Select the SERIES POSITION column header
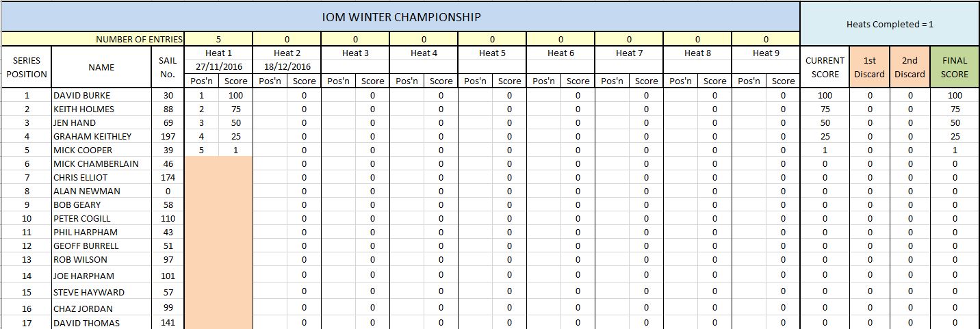980x329 pixels. click(26, 67)
